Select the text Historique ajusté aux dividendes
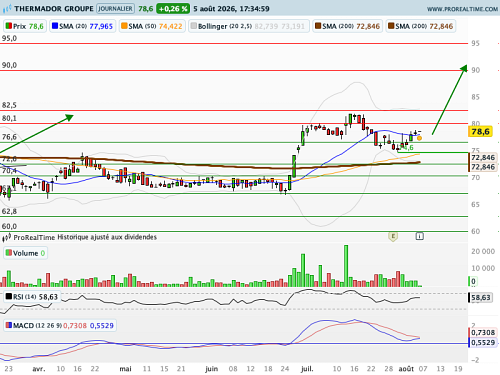This screenshot has height=375, width=500. (107, 237)
